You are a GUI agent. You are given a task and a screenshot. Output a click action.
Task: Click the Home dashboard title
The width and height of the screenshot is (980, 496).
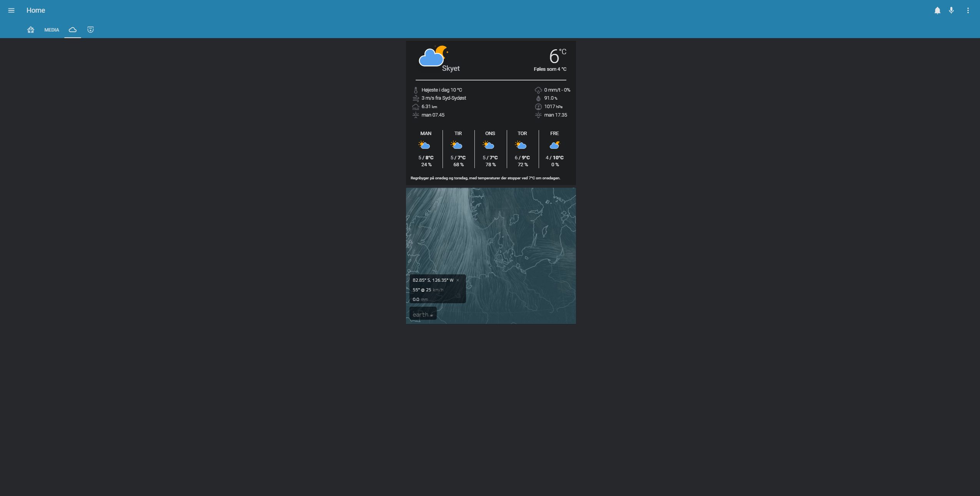click(x=36, y=10)
